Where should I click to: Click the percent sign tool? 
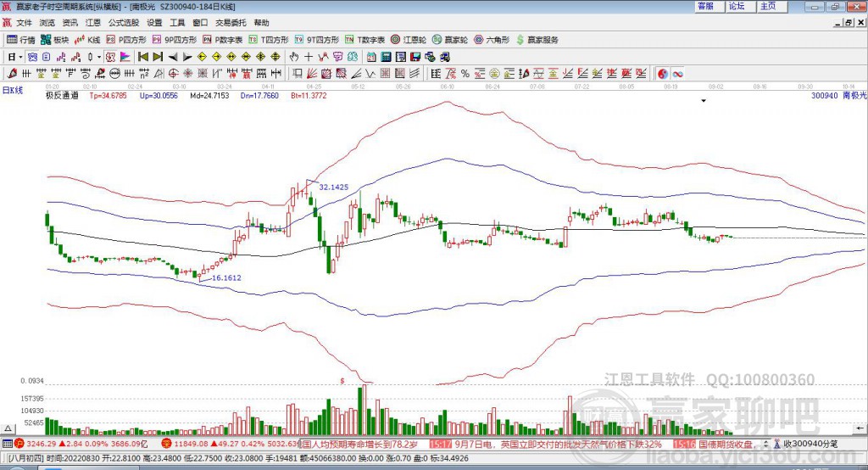pos(465,73)
